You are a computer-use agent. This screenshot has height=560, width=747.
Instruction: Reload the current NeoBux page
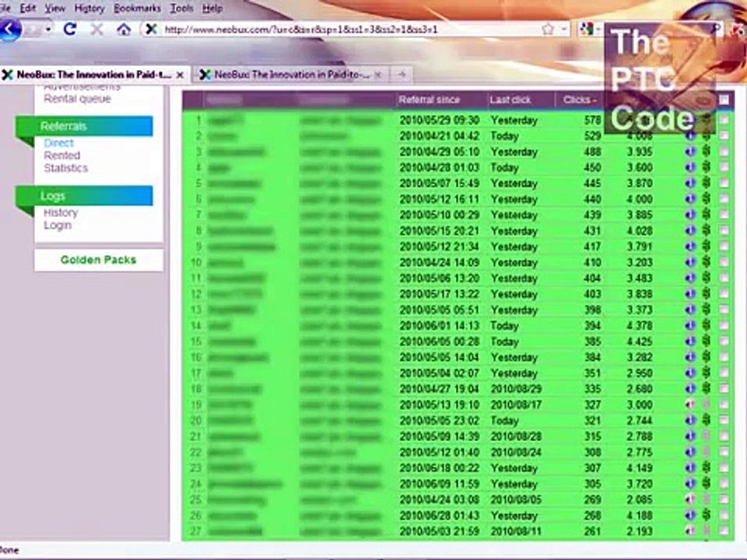tap(69, 29)
